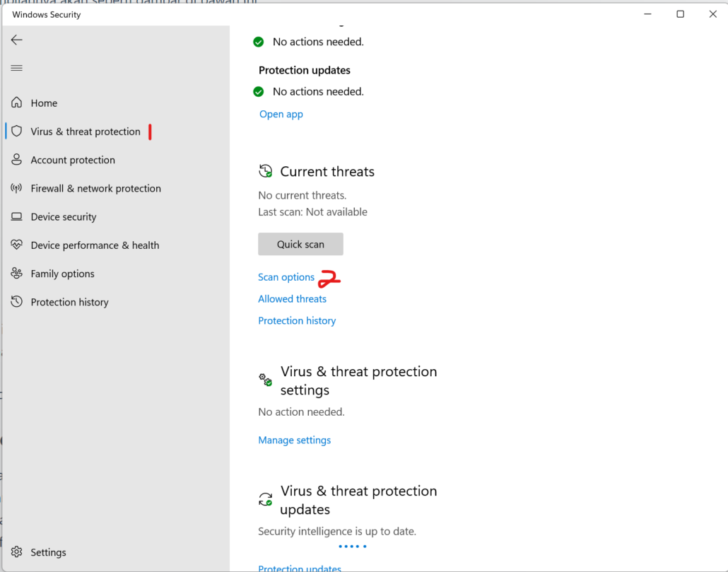
Task: Click the Virus & threat protection updates heading
Action: [358, 500]
